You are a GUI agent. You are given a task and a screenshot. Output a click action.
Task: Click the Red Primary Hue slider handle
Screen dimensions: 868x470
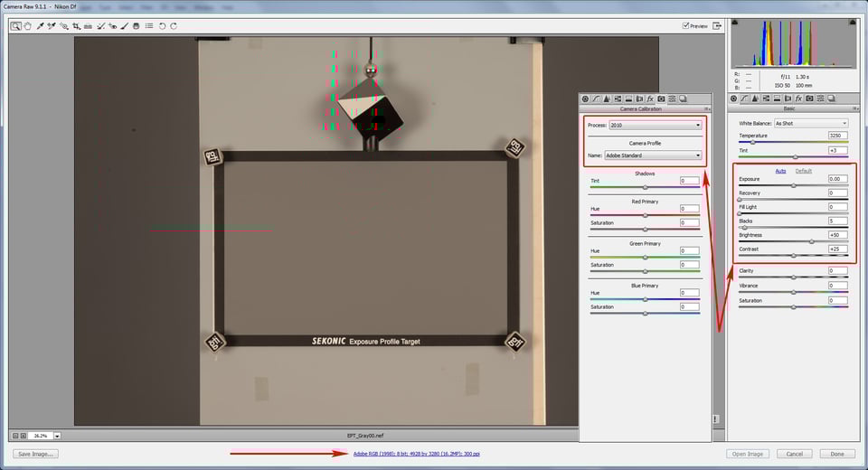click(x=645, y=215)
